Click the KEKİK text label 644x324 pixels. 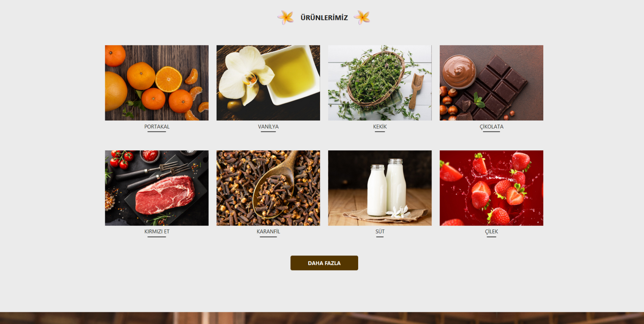(x=380, y=127)
